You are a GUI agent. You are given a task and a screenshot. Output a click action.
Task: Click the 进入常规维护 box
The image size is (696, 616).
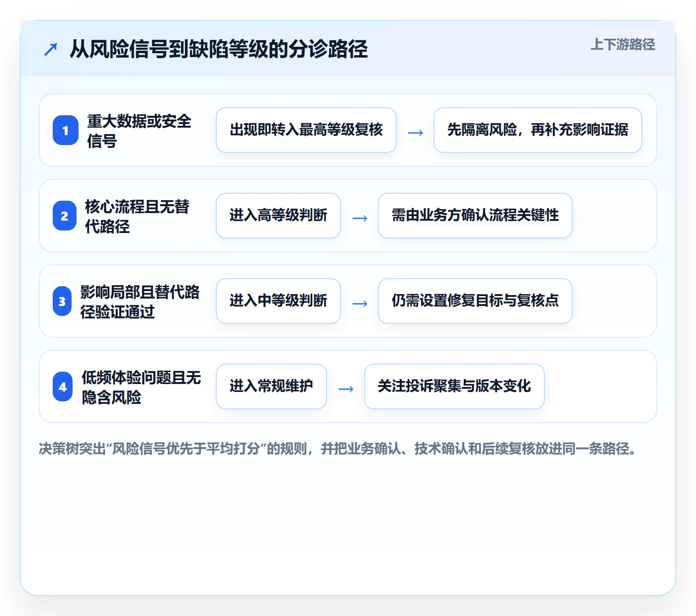click(271, 386)
